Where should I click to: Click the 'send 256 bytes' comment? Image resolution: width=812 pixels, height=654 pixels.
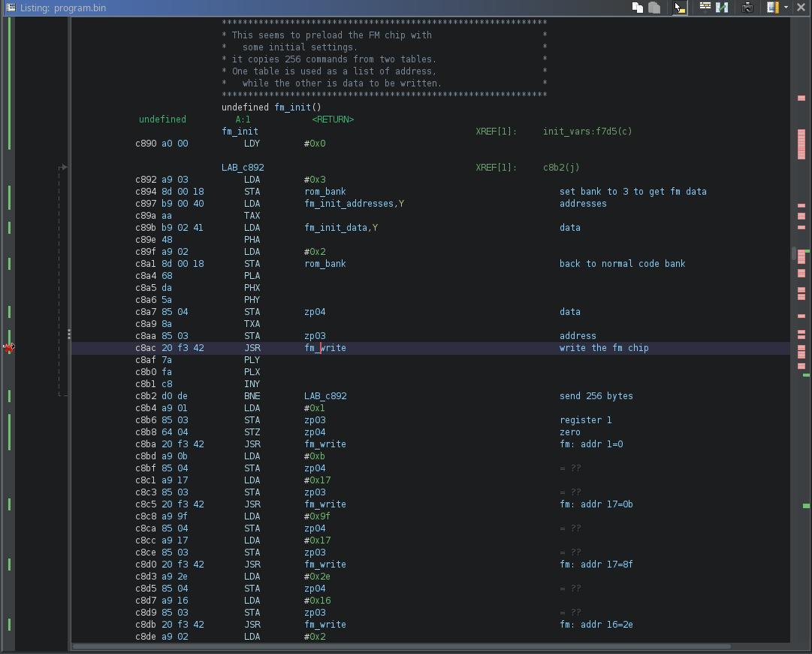596,396
